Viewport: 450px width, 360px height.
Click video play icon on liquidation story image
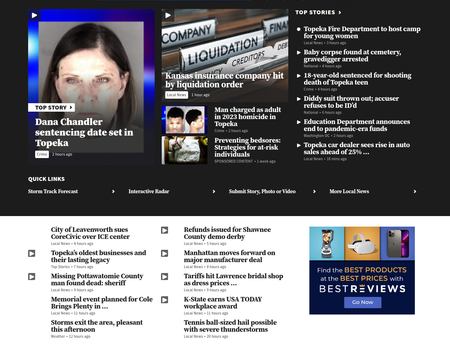[168, 15]
